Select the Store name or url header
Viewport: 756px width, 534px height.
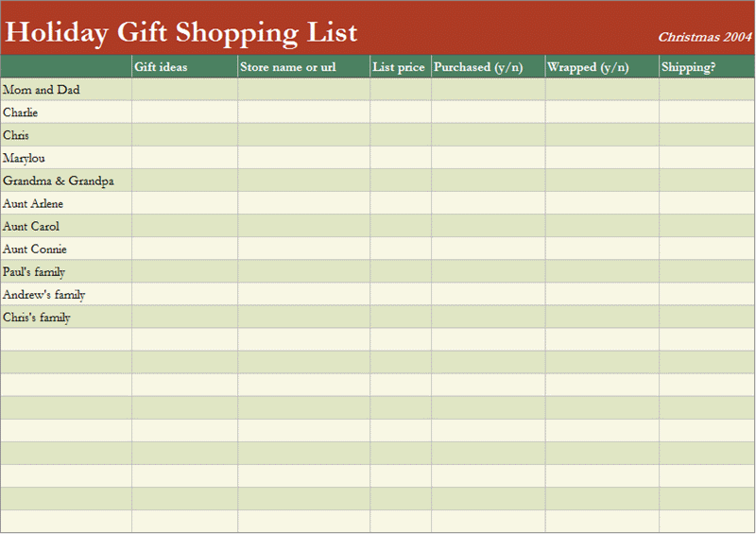303,67
